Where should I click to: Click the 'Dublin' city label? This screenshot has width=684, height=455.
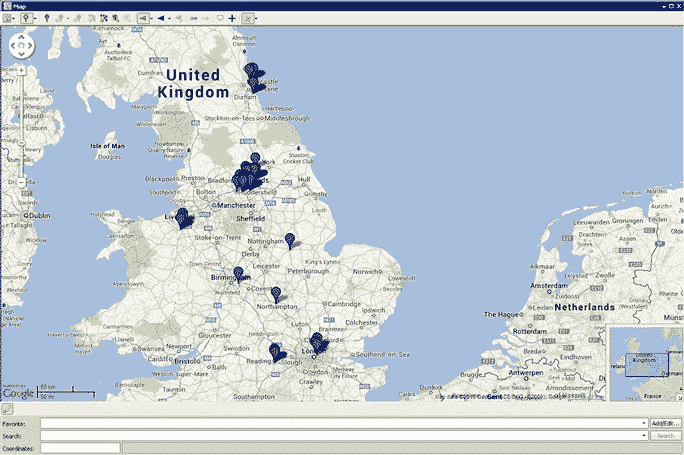(x=40, y=216)
